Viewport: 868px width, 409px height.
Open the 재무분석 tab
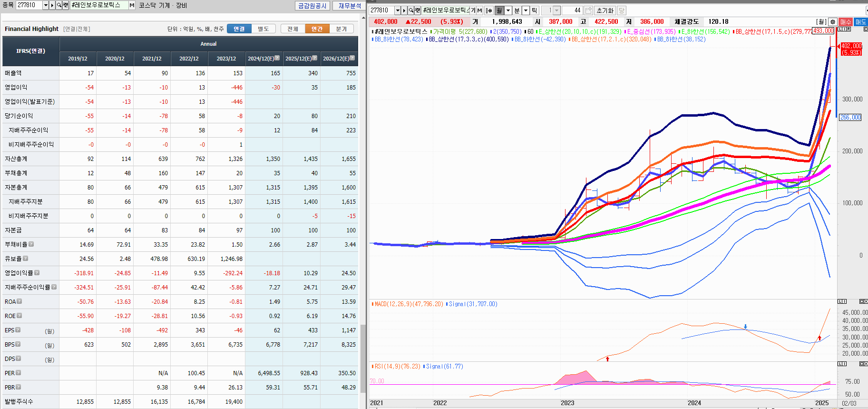click(x=350, y=6)
